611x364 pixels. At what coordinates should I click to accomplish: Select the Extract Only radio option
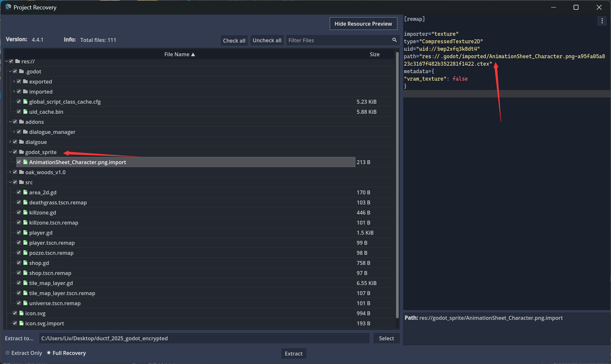pos(24,353)
